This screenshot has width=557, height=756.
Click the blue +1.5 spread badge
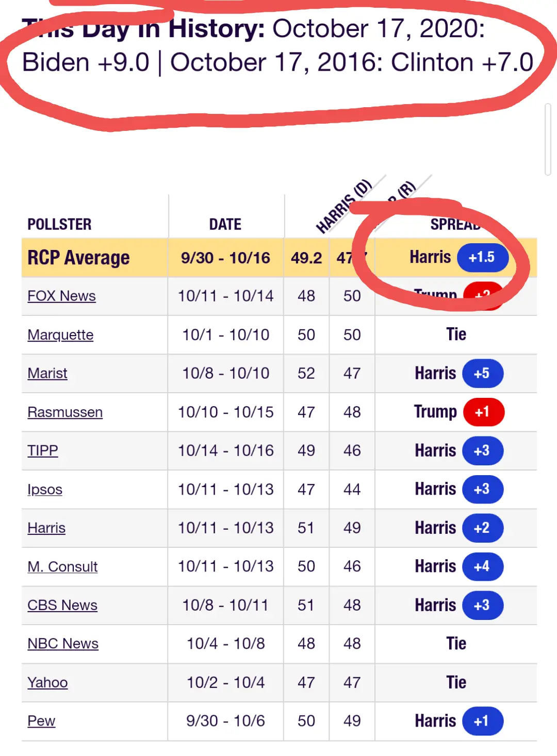(x=482, y=257)
